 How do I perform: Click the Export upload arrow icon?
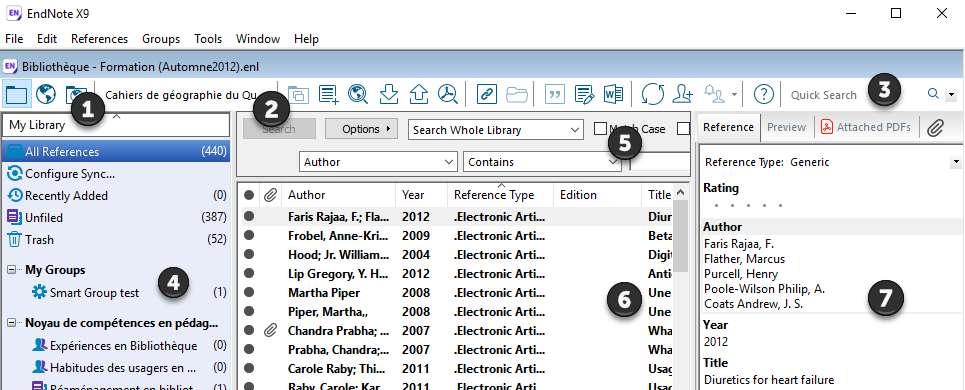(418, 94)
